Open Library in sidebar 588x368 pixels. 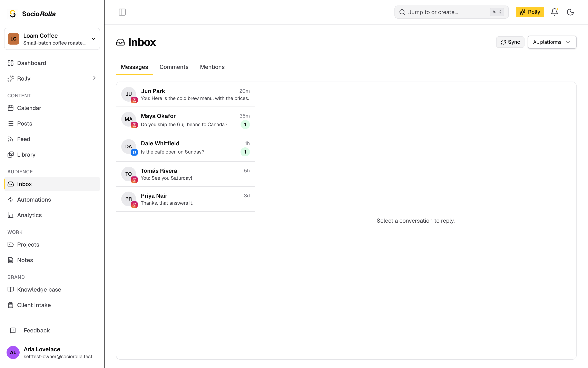tap(52, 155)
